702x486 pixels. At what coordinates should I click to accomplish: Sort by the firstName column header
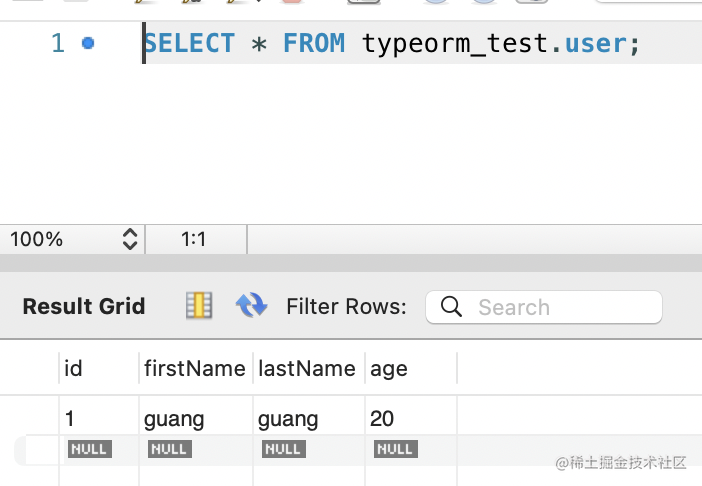[x=195, y=368]
